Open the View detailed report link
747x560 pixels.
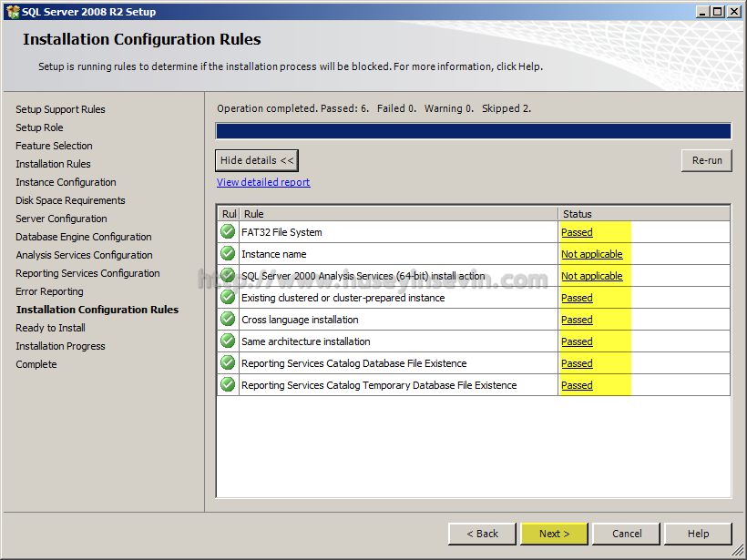click(263, 182)
